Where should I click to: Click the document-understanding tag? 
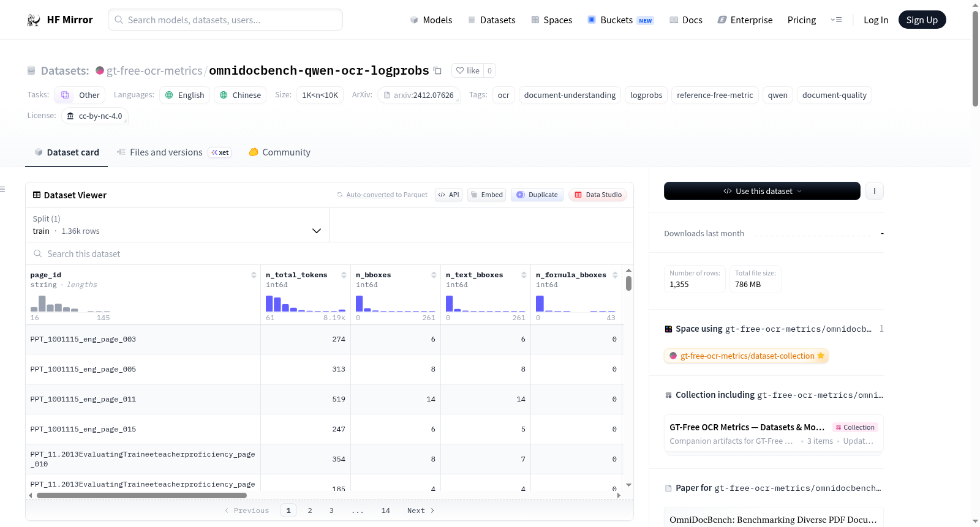(570, 95)
